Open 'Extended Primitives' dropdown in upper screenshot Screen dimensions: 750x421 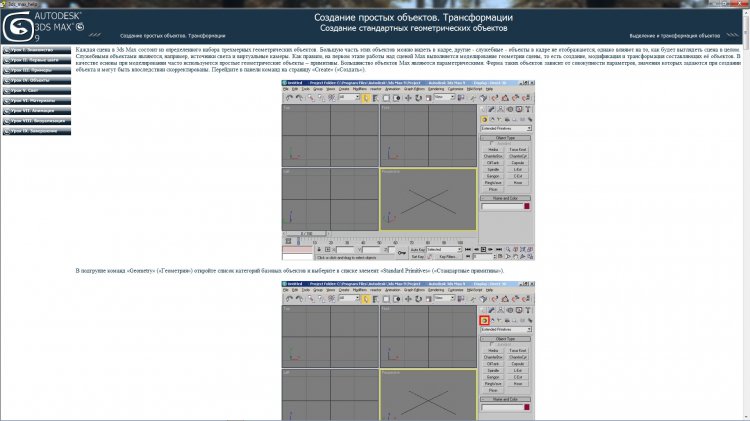point(506,129)
